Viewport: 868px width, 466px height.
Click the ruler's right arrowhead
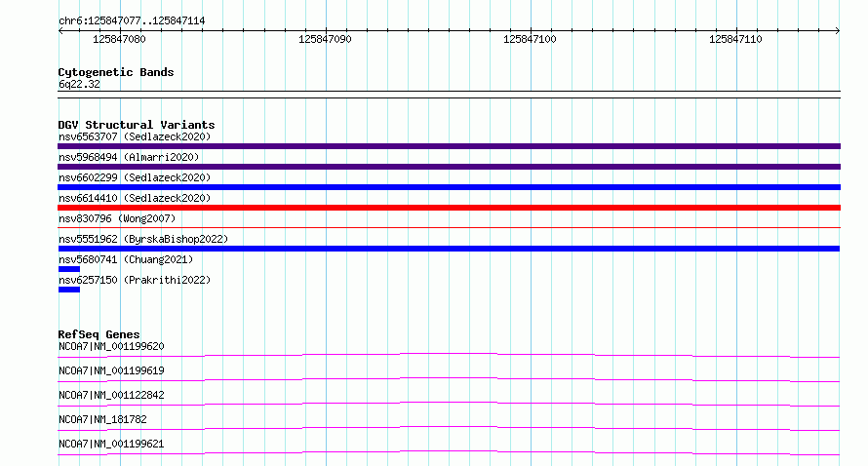(838, 30)
